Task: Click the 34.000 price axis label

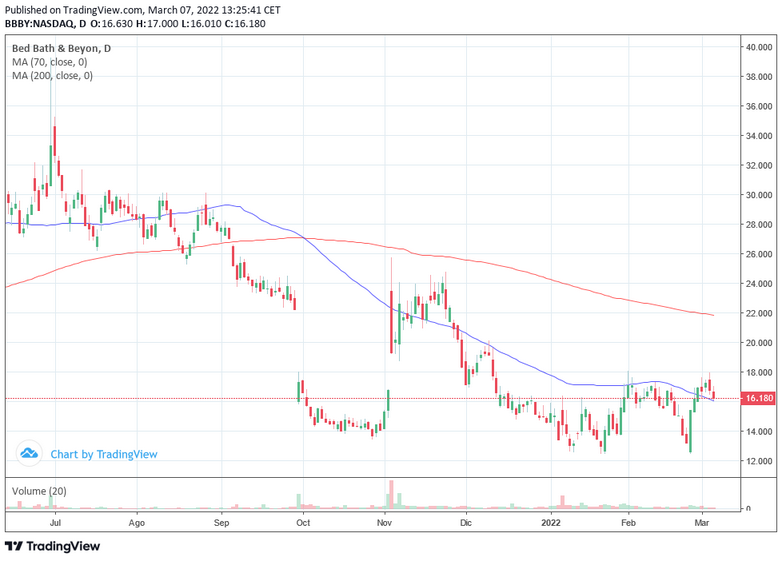Action: pyautogui.click(x=759, y=136)
